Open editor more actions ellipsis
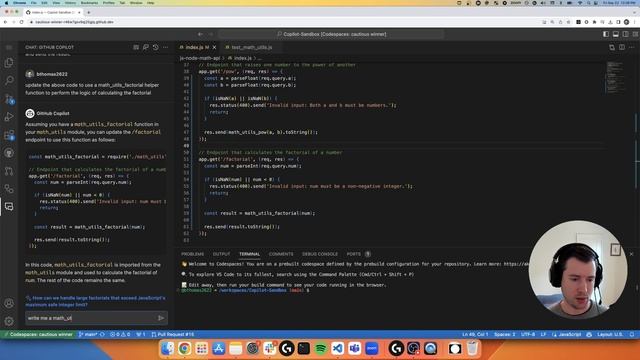This screenshot has height=360, width=640. [x=631, y=47]
